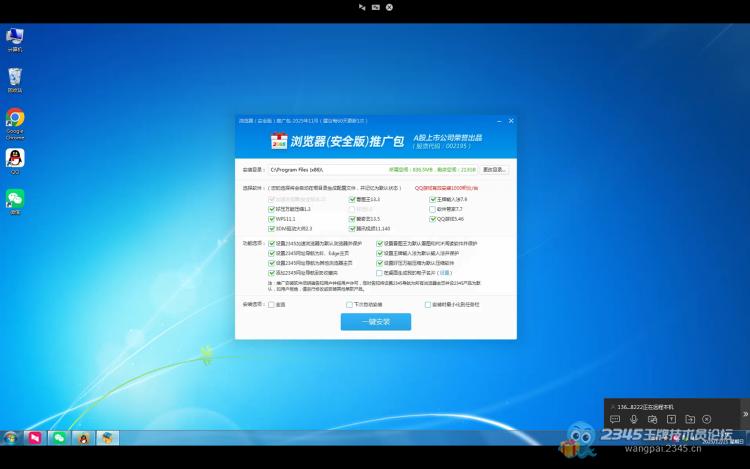Open the green WeChat desktop icon
Viewport: 750px width, 469px height.
pos(15,199)
